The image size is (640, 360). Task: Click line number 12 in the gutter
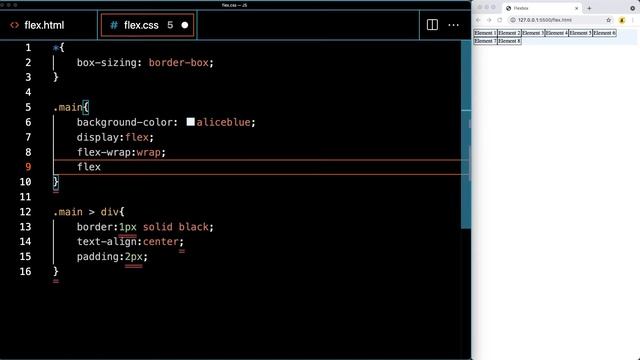tap(25, 212)
